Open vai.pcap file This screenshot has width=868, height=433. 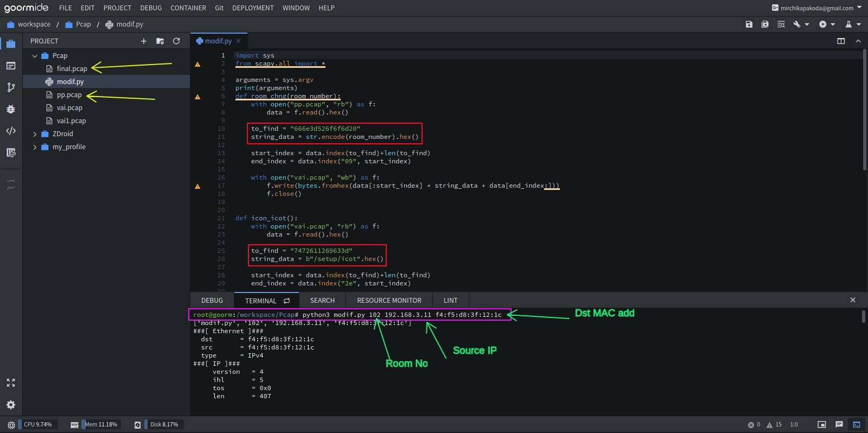[69, 108]
